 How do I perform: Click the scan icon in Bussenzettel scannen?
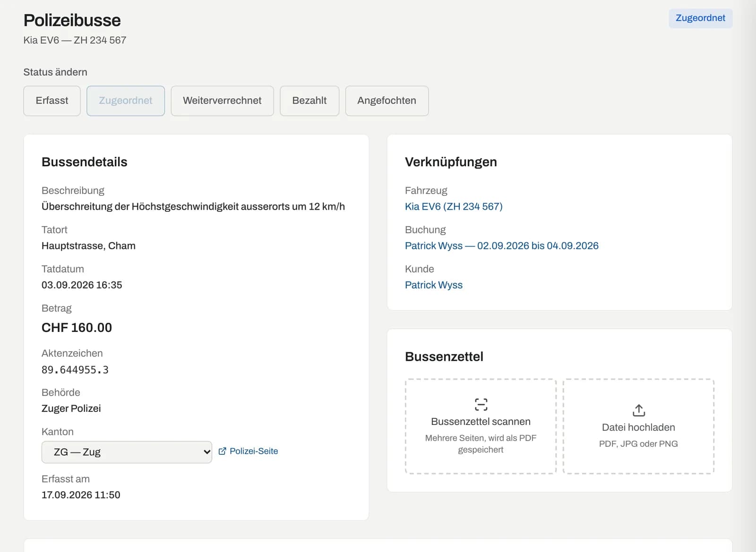click(481, 405)
